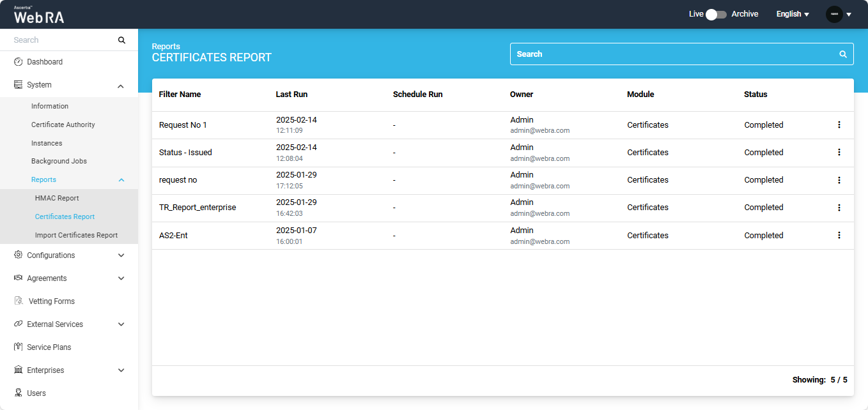868x410 pixels.
Task: Expand the Configurations menu
Action: 121,255
